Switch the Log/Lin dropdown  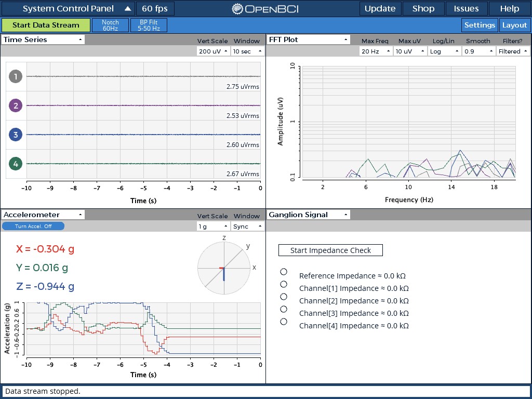point(444,51)
